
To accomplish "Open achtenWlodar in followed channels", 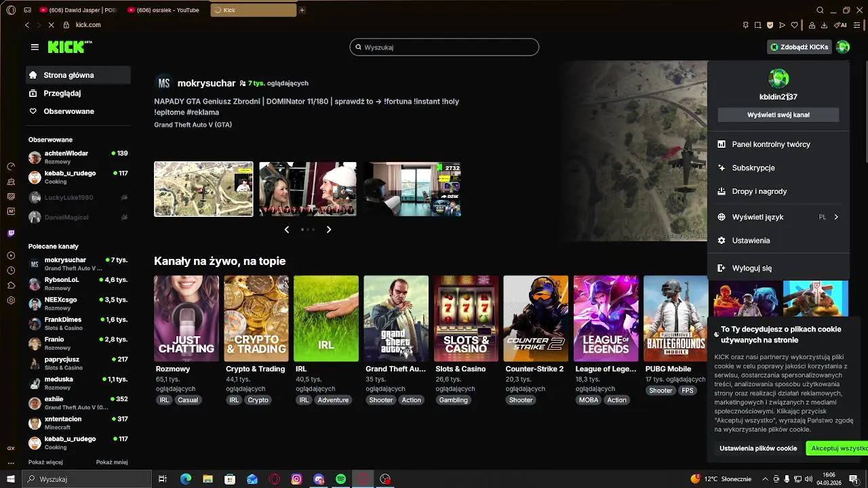I will pos(78,158).
